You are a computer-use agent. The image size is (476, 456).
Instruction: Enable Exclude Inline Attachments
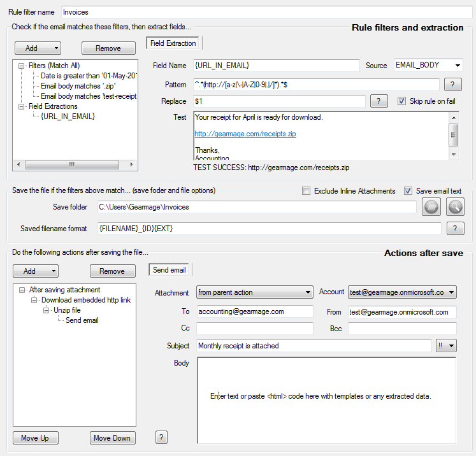pos(306,191)
